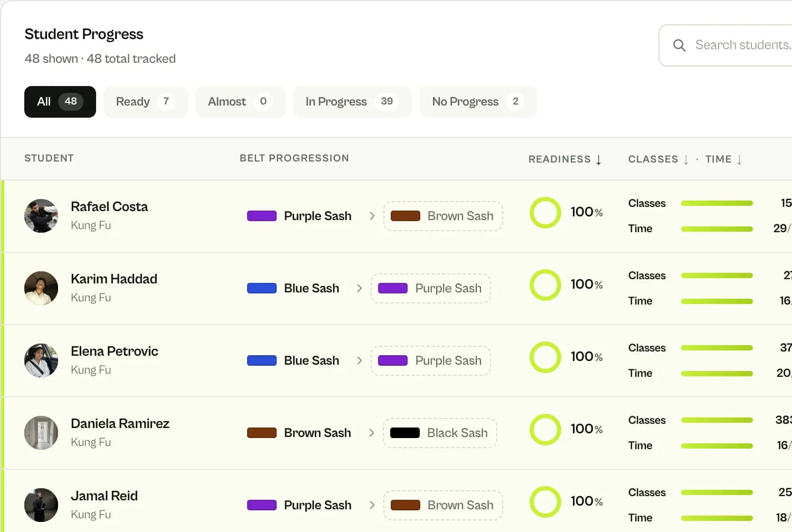Click Karim Haddad's next Purple Sash badge

tap(431, 288)
